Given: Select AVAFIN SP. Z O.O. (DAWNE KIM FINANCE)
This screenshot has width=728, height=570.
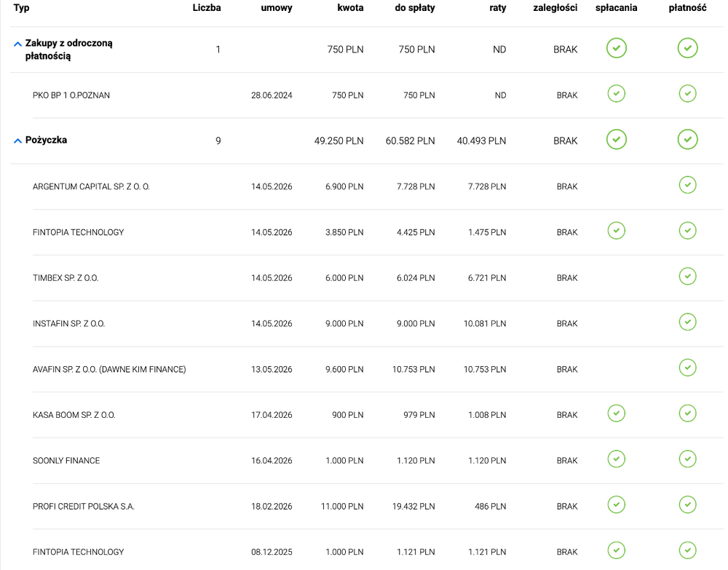Looking at the screenshot, I should tap(109, 370).
